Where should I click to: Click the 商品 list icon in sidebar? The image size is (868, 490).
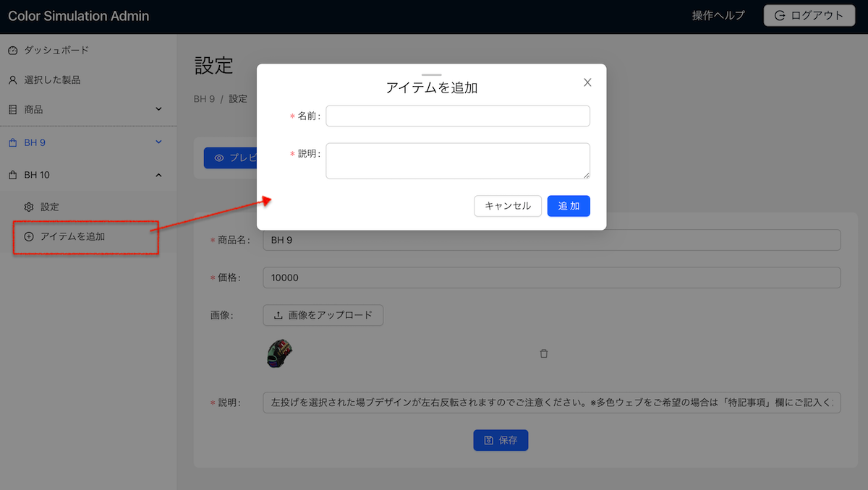pyautogui.click(x=12, y=110)
